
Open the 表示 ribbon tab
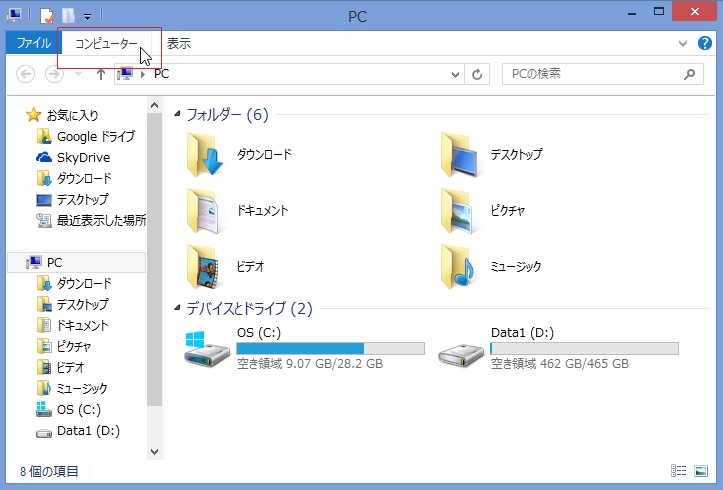point(178,44)
